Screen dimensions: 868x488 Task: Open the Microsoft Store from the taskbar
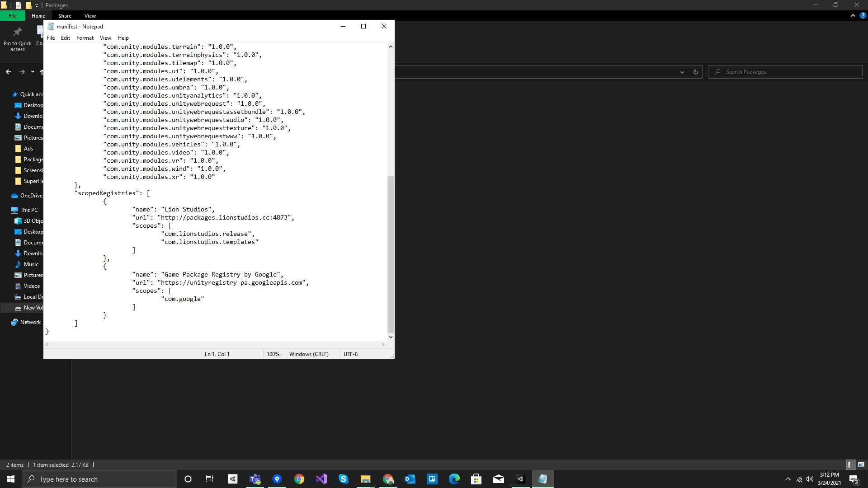pyautogui.click(x=476, y=479)
